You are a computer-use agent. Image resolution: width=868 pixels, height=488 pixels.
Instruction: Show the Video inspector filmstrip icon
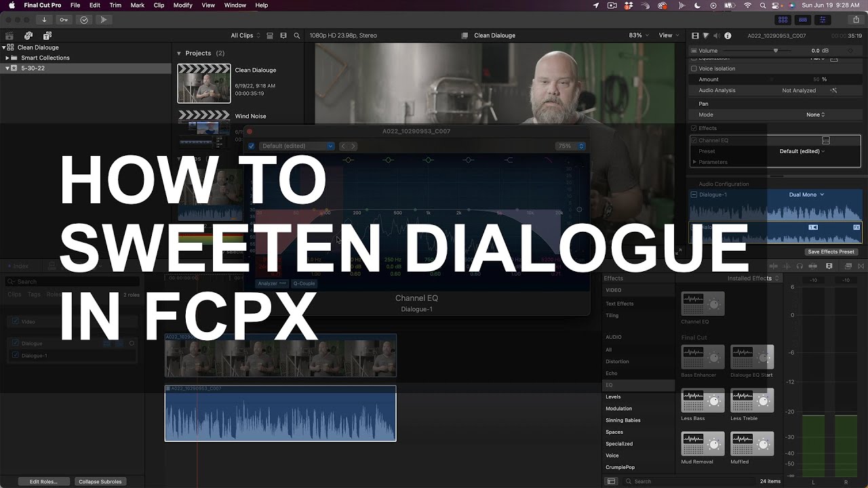(x=695, y=35)
